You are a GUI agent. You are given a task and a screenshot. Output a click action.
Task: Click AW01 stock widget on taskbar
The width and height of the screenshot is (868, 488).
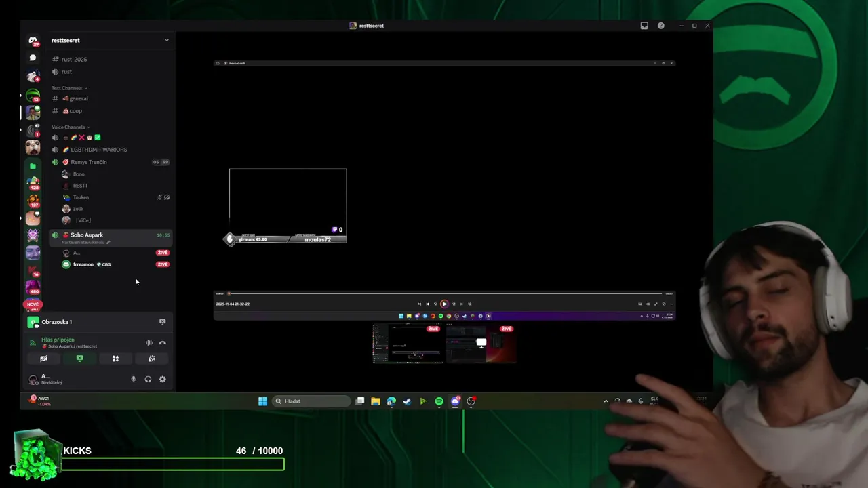tap(41, 401)
